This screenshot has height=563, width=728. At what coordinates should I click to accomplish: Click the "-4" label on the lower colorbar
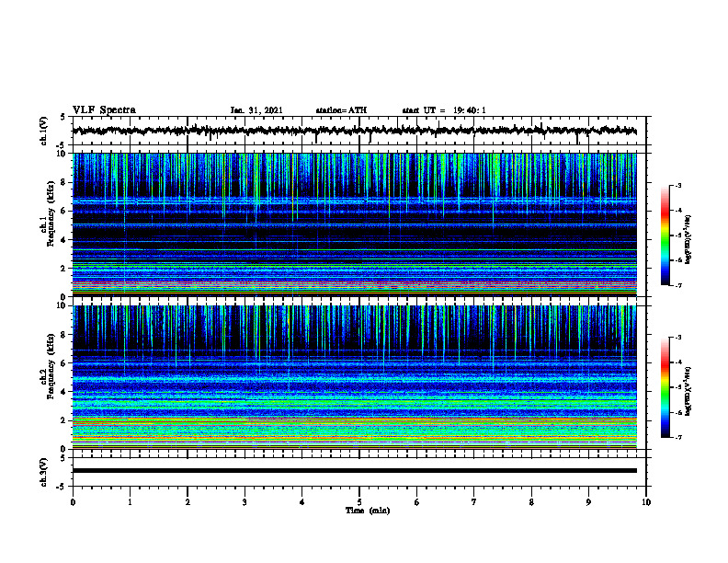[x=677, y=362]
